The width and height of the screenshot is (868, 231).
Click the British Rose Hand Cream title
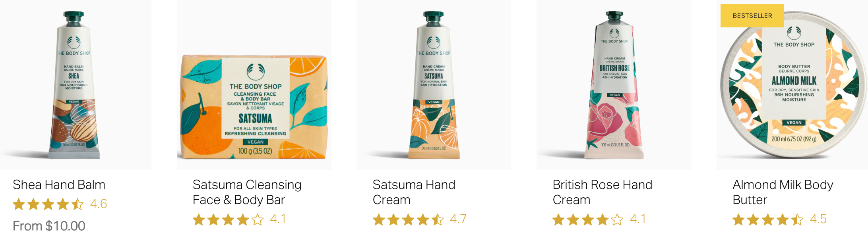(x=602, y=192)
